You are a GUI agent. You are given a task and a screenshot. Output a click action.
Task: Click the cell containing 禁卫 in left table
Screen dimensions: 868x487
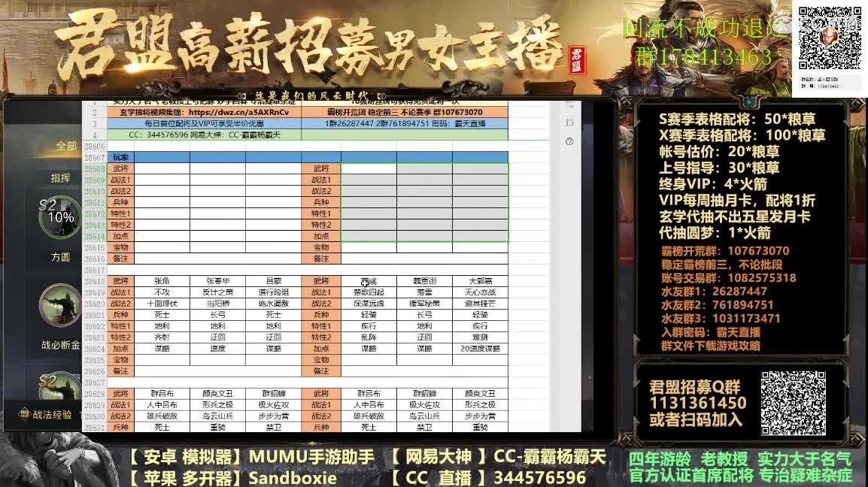click(274, 427)
